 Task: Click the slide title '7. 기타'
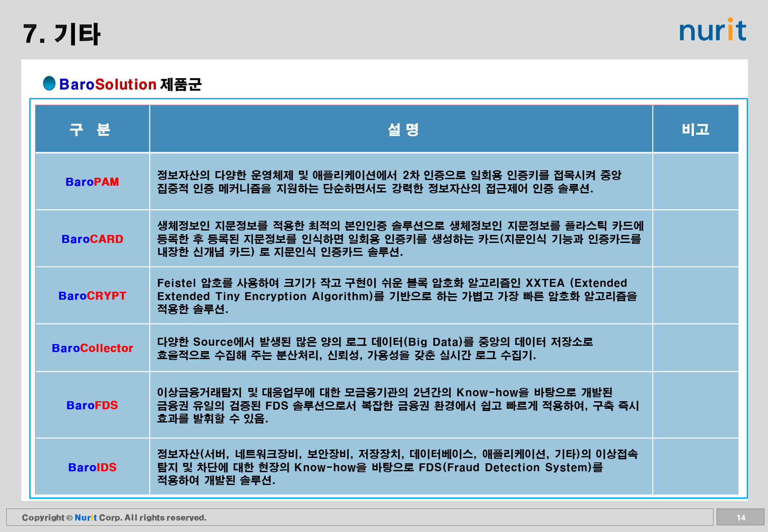(x=62, y=34)
